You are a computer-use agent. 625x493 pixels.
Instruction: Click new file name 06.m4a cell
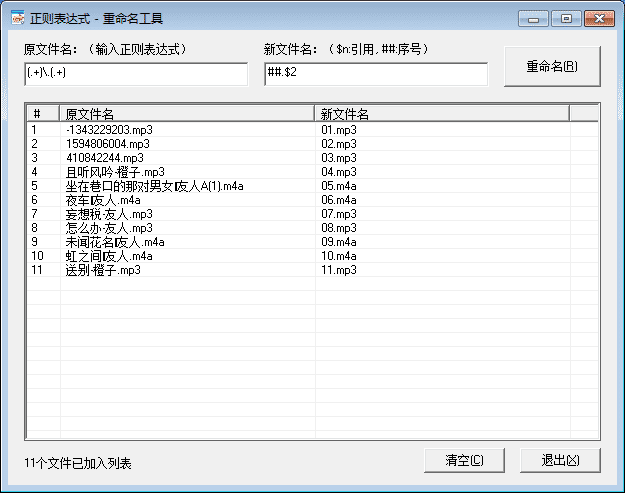[339, 200]
